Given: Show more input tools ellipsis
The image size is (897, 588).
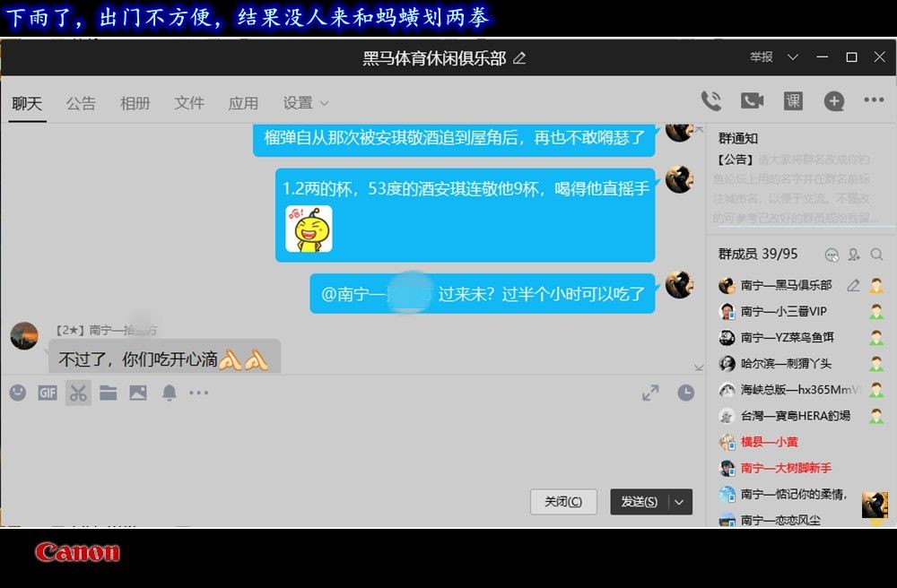Looking at the screenshot, I should click(198, 393).
